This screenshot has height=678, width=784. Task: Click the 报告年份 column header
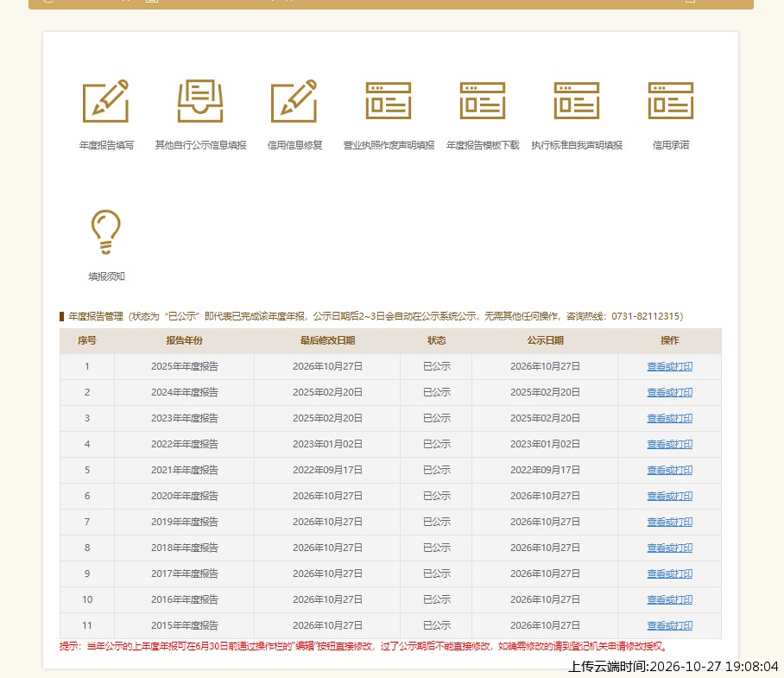tap(184, 341)
